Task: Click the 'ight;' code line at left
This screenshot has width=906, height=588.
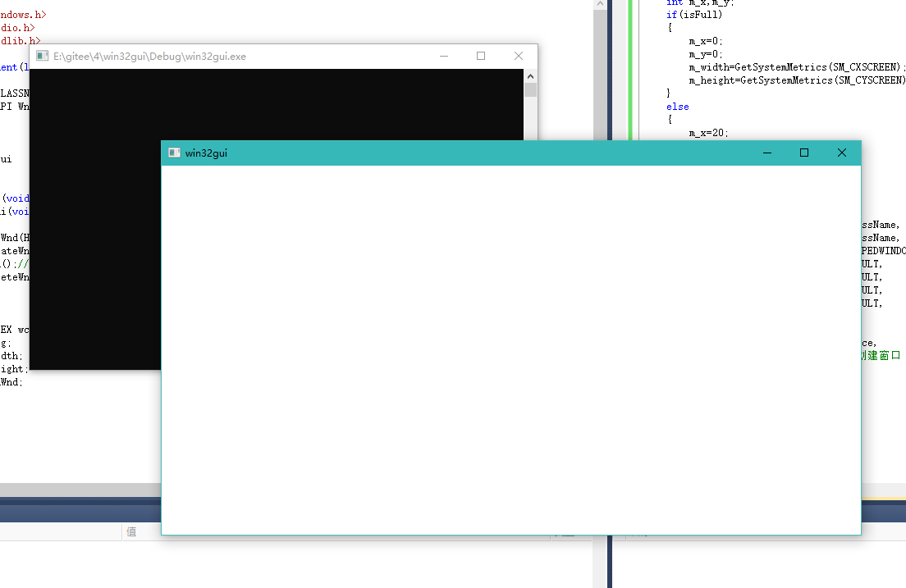Action: click(x=14, y=369)
